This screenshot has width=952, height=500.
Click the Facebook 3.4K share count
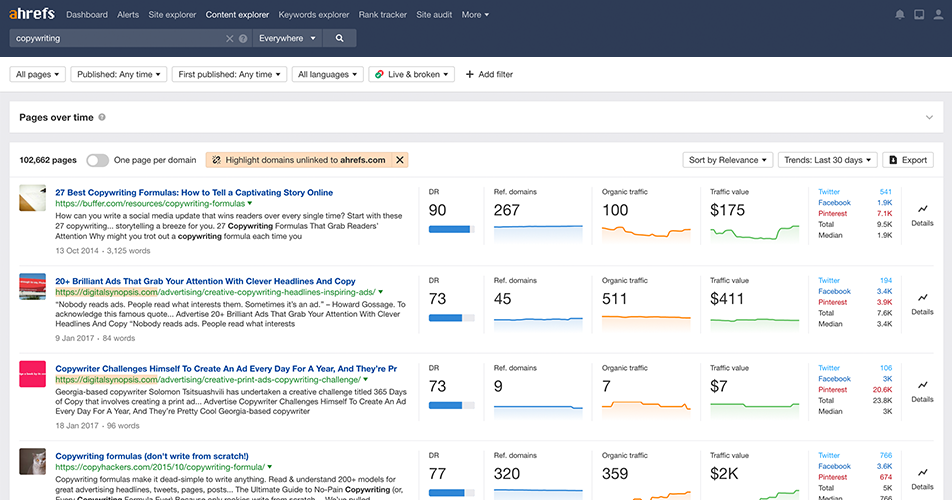[885, 291]
